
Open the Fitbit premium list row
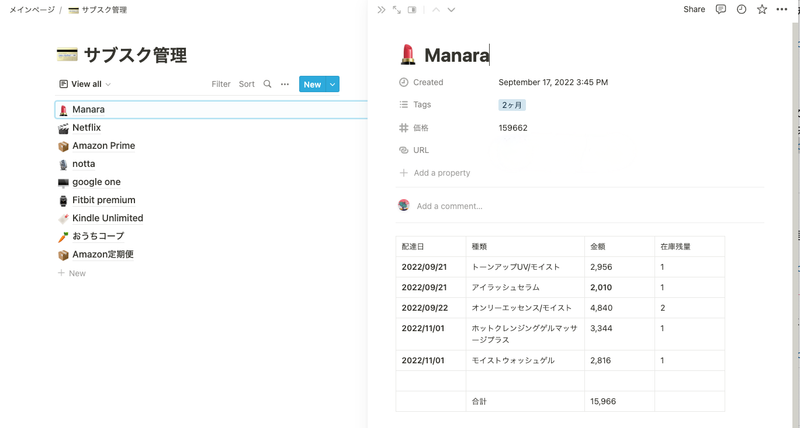(211, 200)
